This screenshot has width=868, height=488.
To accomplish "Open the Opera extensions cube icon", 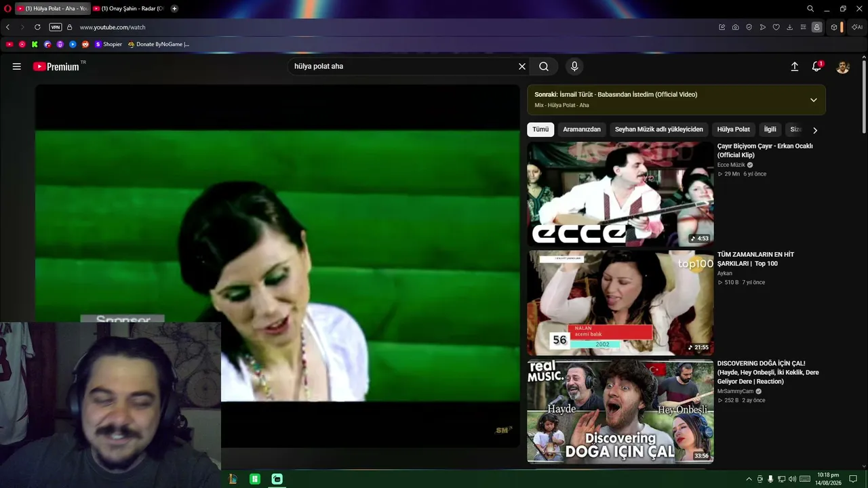I will (834, 27).
